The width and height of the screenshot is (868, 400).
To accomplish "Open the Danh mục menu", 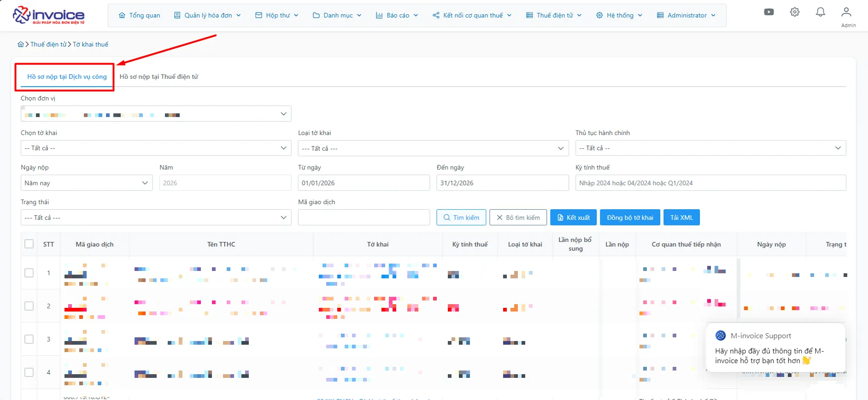I will (x=337, y=15).
